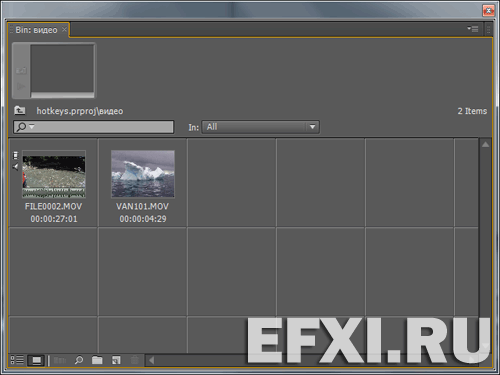The width and height of the screenshot is (500, 375).
Task: Switch to List View
Action: [x=17, y=360]
